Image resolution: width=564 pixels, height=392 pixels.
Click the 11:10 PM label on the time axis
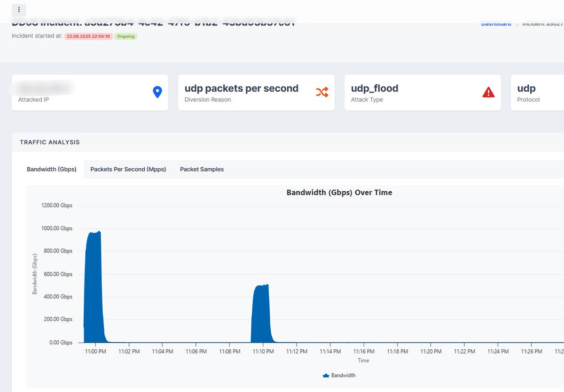pos(262,351)
